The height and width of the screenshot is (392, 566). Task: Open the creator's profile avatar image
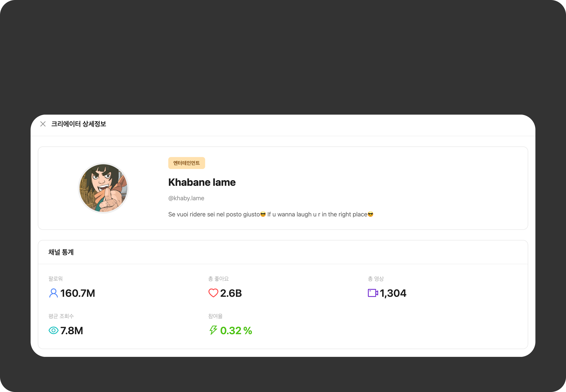point(103,188)
